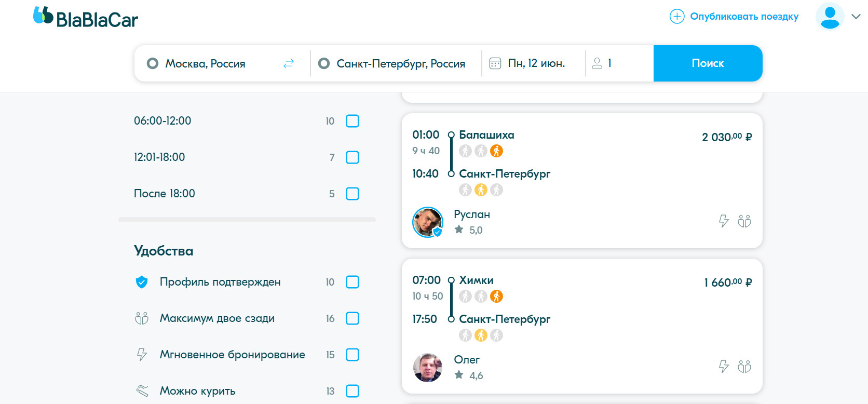Viewport: 868px width, 404px height.
Task: Check the 06:00-12:00 departure time filter
Action: click(x=352, y=121)
